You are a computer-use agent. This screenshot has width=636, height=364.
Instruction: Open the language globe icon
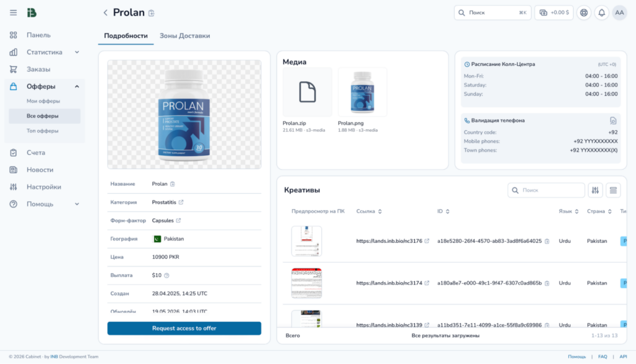pyautogui.click(x=584, y=12)
